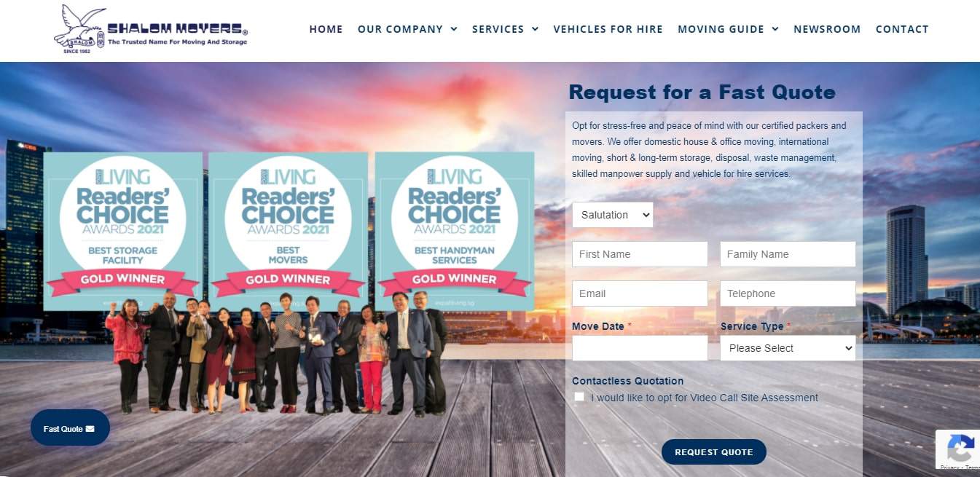Click the Best Storage Facility award badge
The width and height of the screenshot is (980, 477).
(x=122, y=229)
